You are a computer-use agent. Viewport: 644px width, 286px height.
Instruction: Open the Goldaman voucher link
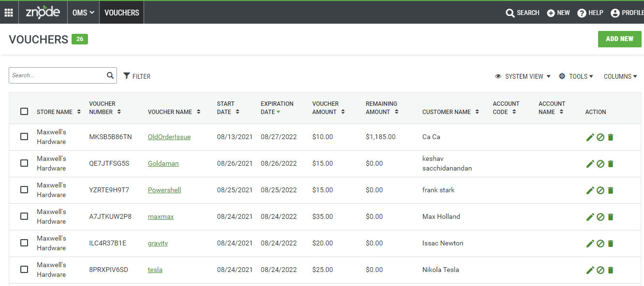[163, 163]
